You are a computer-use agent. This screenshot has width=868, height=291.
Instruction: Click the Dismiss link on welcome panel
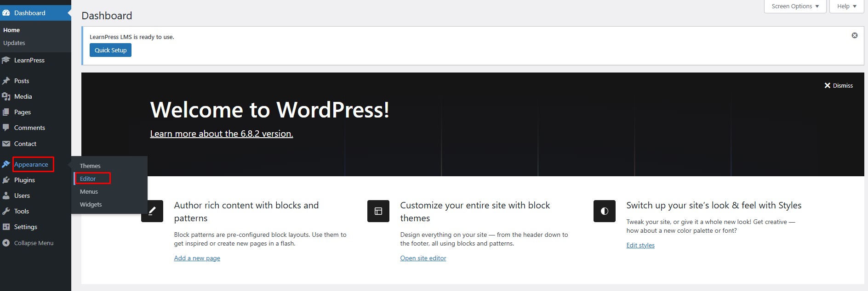point(843,85)
